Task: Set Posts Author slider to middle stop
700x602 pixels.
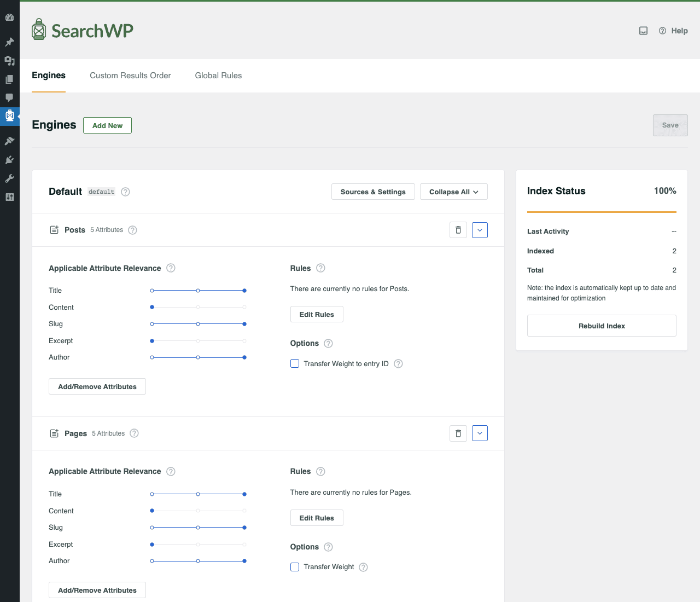Action: tap(198, 357)
